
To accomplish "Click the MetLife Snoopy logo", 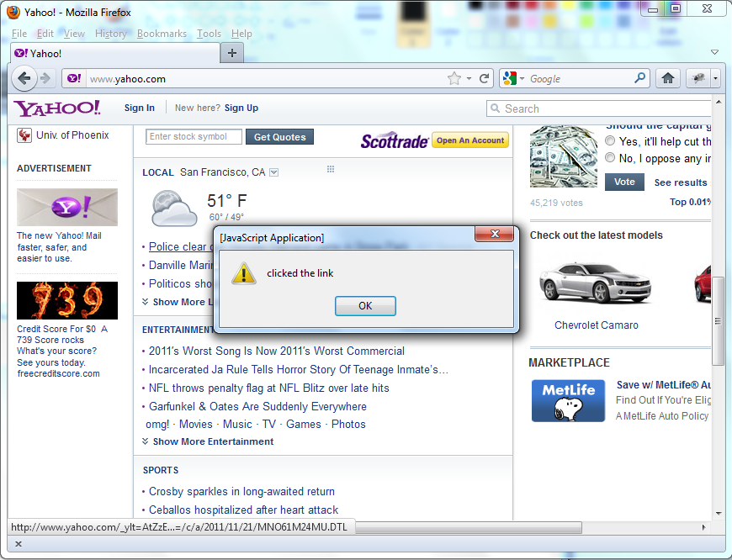I will click(568, 401).
